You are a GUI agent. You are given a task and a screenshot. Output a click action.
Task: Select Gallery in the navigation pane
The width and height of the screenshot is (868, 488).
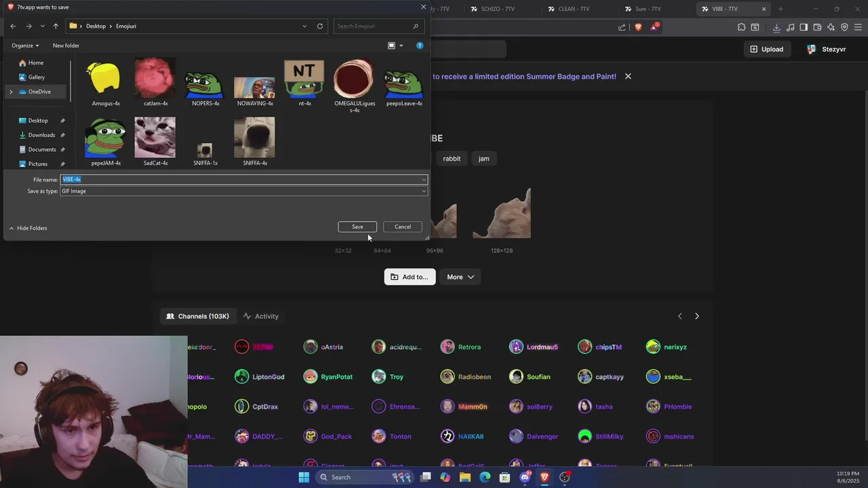point(37,77)
